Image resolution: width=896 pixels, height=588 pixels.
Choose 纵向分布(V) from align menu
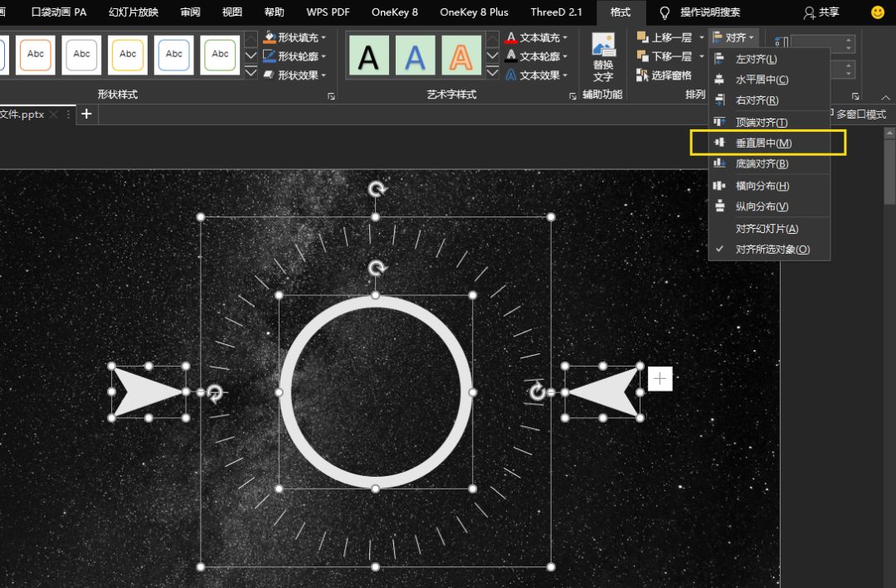pyautogui.click(x=769, y=207)
